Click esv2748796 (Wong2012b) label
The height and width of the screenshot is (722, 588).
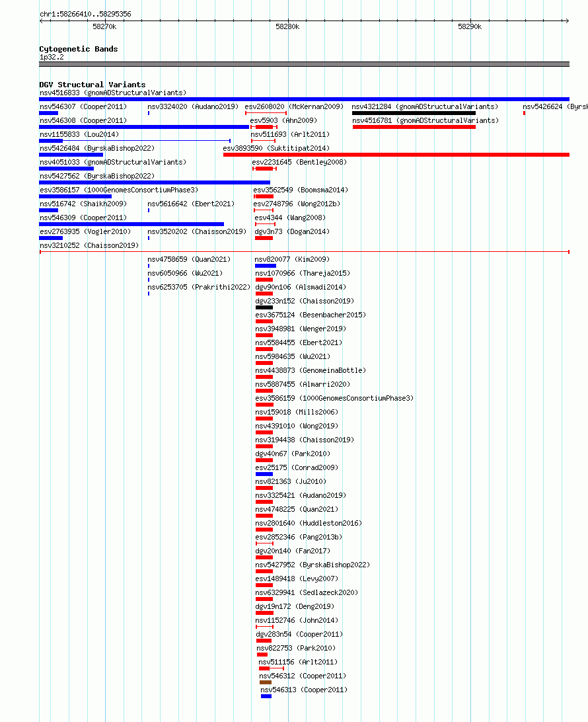pos(297,203)
